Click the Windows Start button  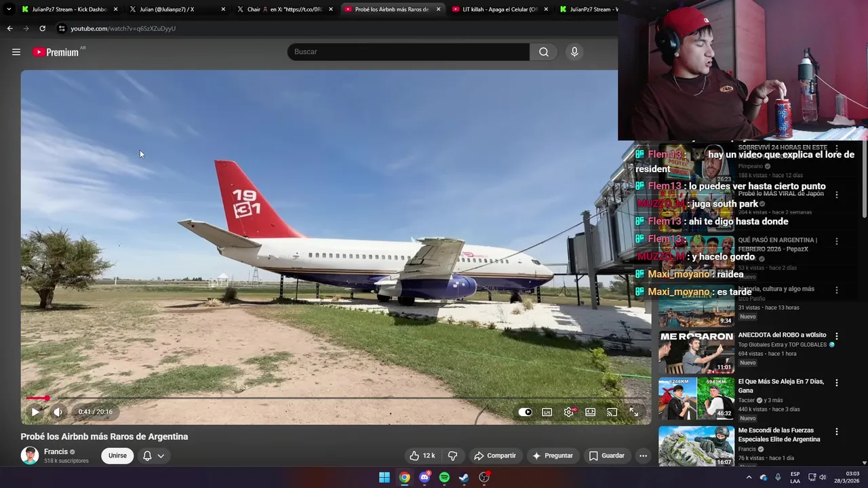point(384,477)
